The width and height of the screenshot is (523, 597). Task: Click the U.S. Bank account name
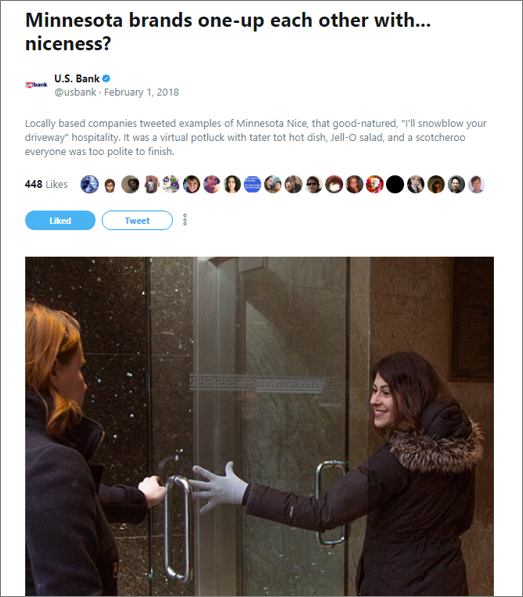[77, 78]
